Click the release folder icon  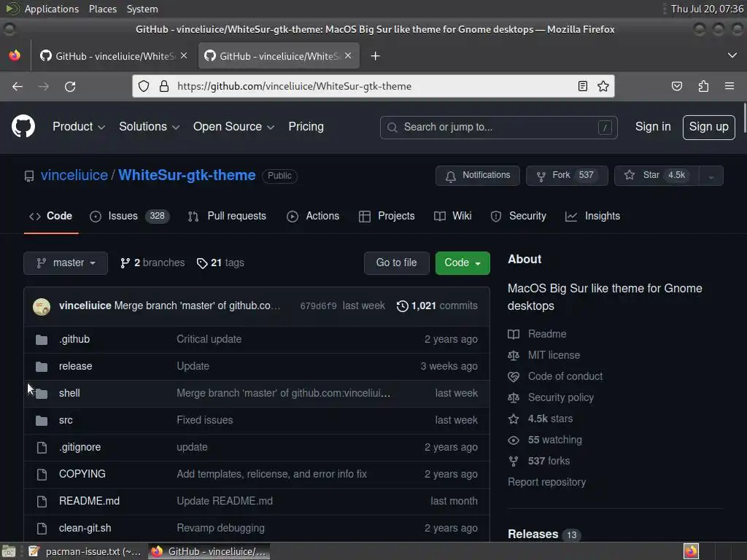[x=42, y=367]
